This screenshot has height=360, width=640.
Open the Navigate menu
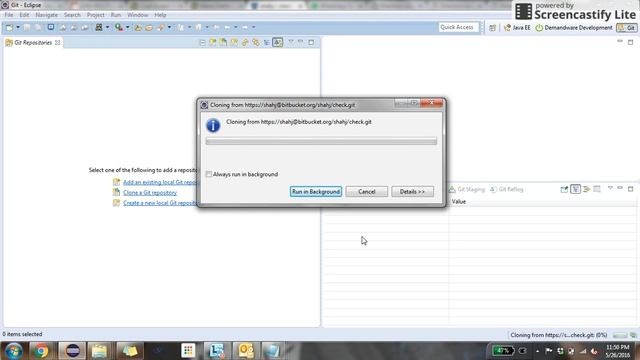tap(47, 15)
